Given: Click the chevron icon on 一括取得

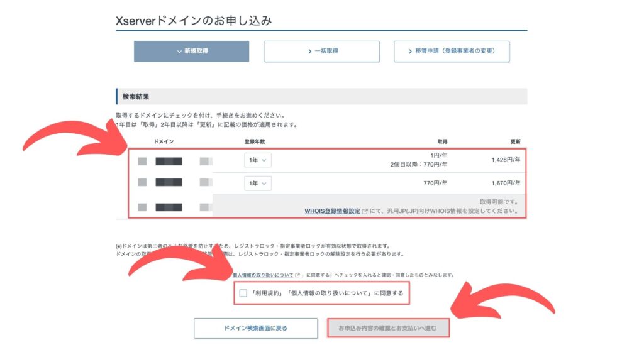Looking at the screenshot, I should coord(309,52).
